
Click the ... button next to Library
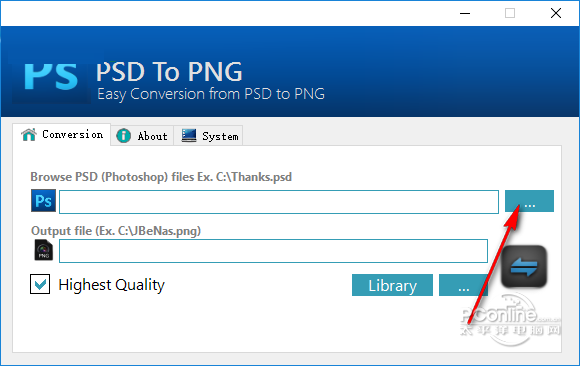coord(463,285)
